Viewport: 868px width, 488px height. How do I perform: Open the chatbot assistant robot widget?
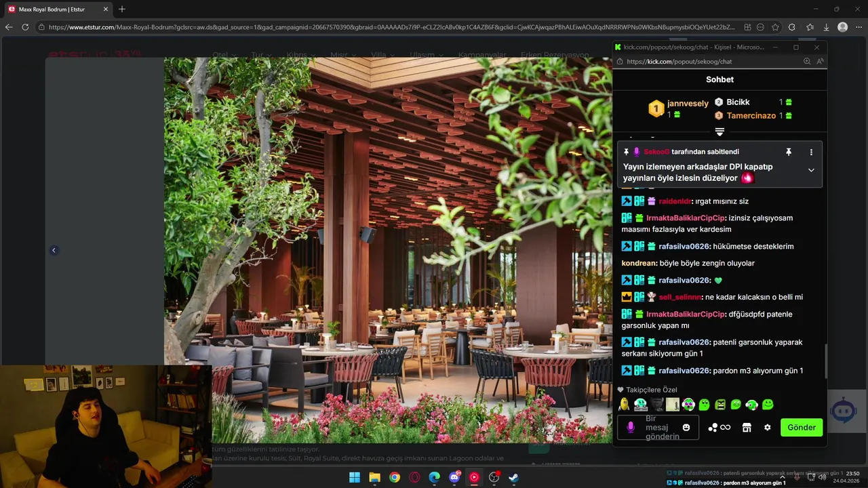pyautogui.click(x=843, y=411)
